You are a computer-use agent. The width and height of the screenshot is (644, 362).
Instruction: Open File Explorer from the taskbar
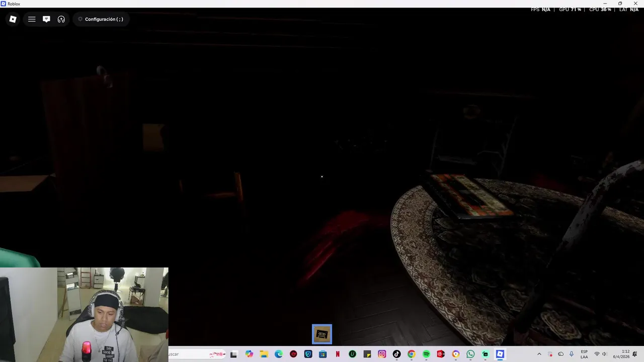(x=264, y=354)
